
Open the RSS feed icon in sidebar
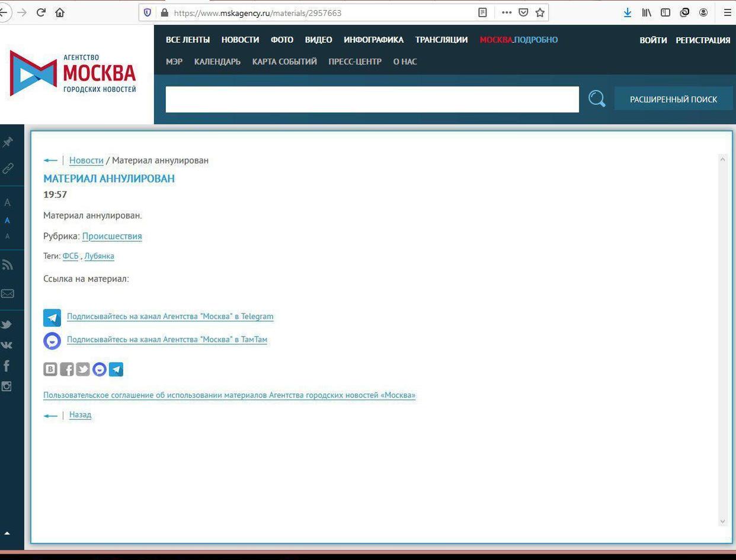click(8, 265)
